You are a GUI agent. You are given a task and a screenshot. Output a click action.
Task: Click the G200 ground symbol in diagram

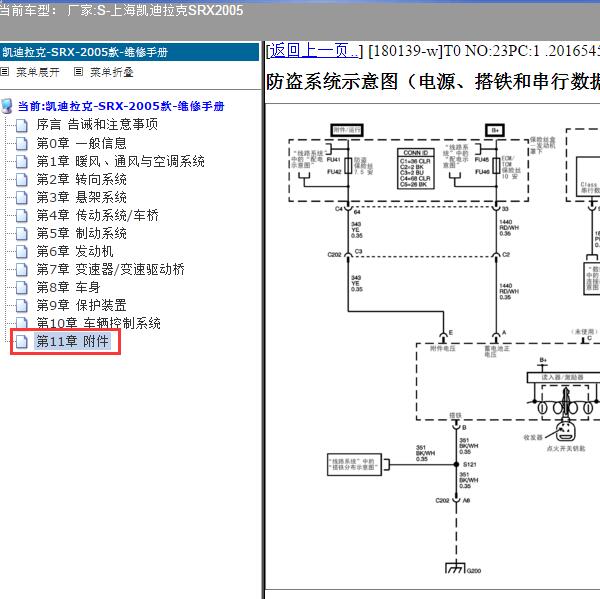coord(456,568)
